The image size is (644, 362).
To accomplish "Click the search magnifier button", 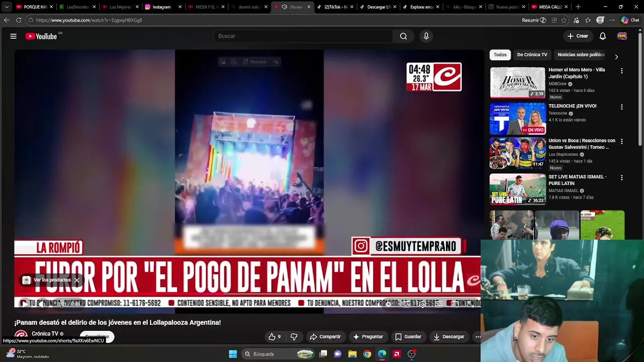I will tap(404, 36).
